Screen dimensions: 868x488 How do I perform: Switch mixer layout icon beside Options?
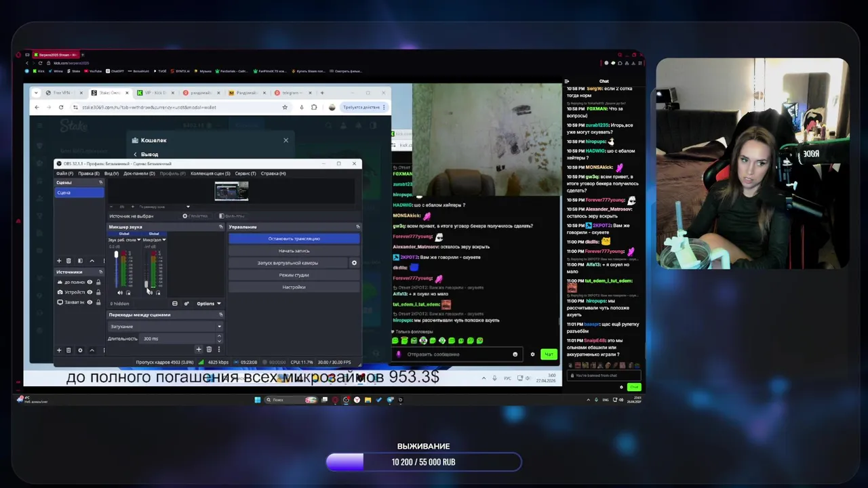point(175,304)
